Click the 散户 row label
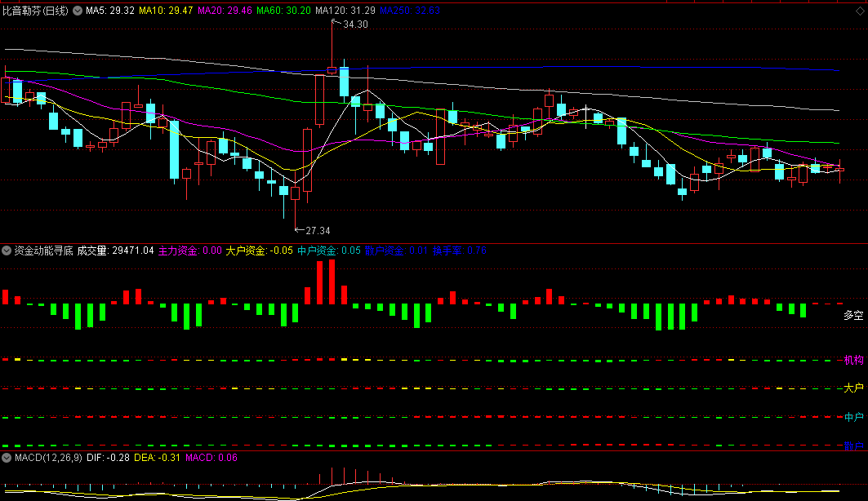 853,446
